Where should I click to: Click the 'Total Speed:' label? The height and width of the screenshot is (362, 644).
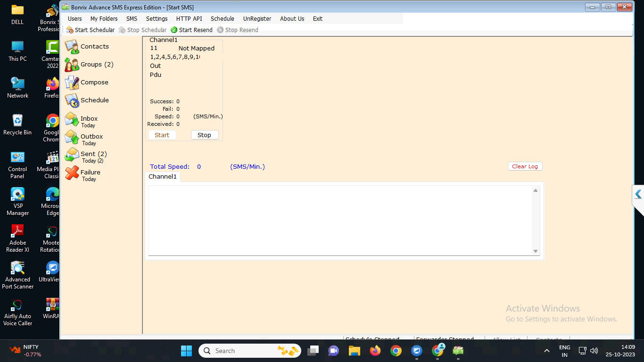pos(170,167)
